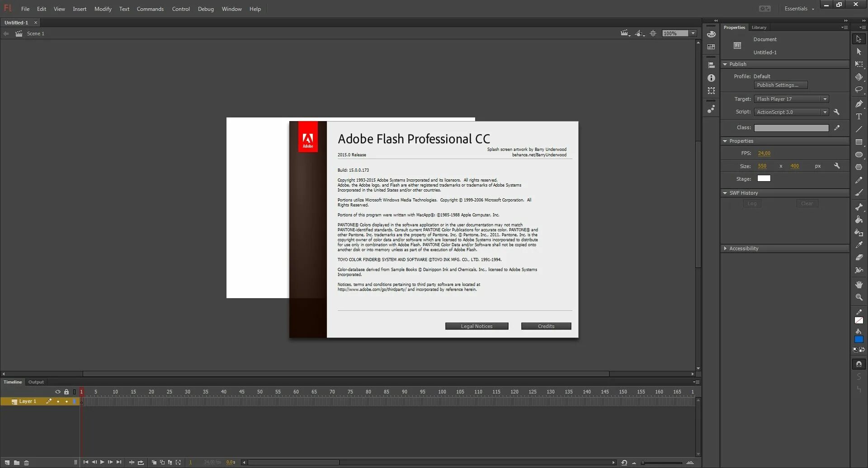
Task: Open the Target Flash Player dropdown
Action: pos(791,99)
